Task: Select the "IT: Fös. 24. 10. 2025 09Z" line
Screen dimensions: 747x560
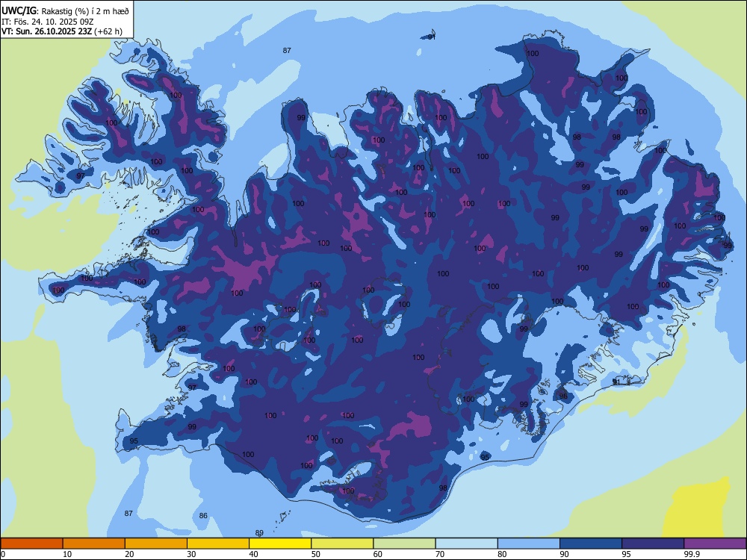Action: point(47,22)
